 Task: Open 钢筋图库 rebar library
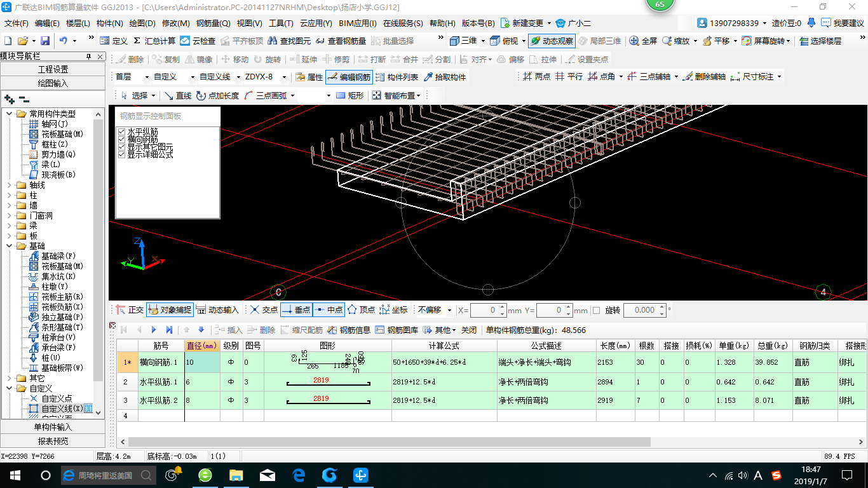click(397, 330)
